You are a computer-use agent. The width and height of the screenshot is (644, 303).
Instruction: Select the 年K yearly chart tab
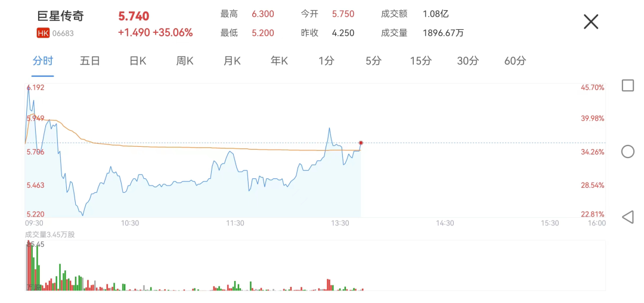pos(279,61)
